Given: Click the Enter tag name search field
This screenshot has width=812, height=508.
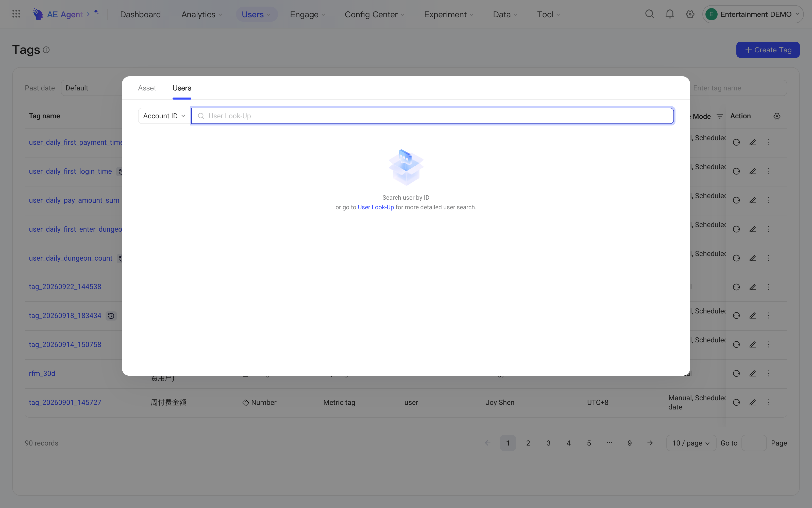Looking at the screenshot, I should [738, 88].
